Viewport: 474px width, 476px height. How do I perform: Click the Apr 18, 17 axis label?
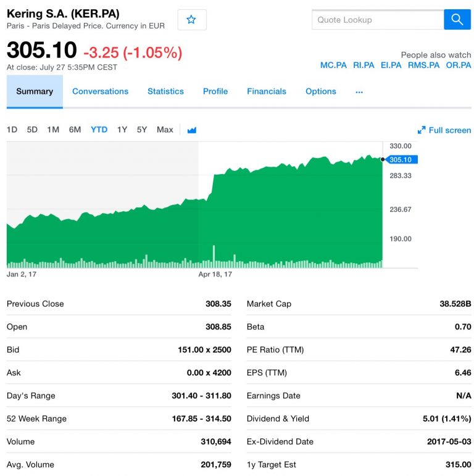click(215, 275)
